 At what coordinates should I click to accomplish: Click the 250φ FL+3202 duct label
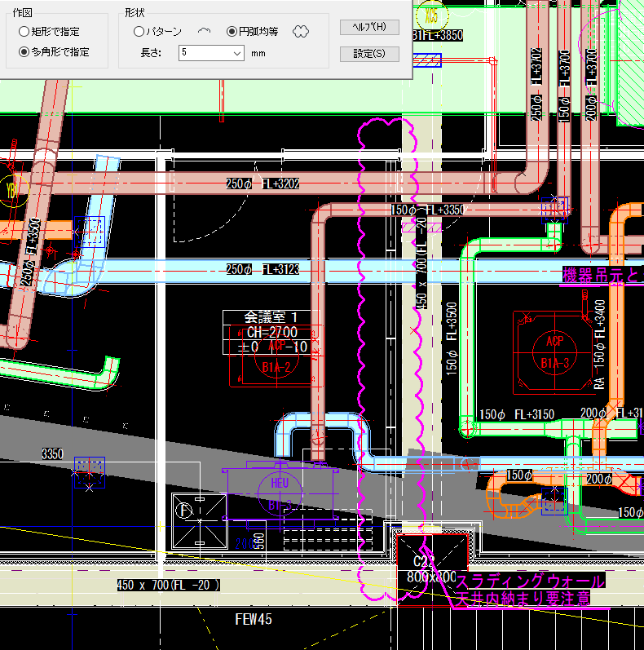(262, 184)
